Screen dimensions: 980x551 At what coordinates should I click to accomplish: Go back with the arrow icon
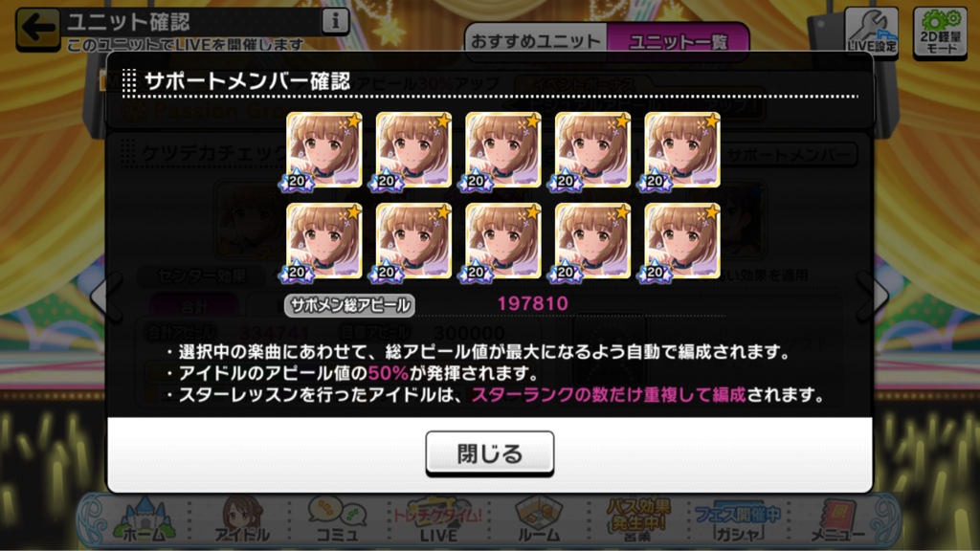pyautogui.click(x=37, y=28)
